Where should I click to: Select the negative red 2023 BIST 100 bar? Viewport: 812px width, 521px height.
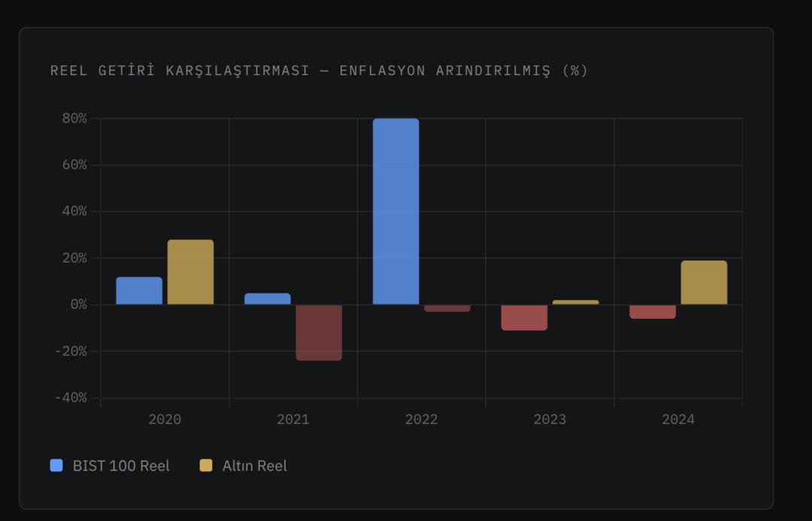pos(524,317)
